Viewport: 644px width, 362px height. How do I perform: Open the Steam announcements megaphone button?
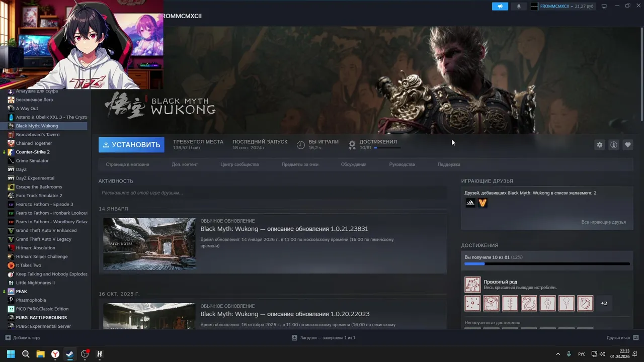pyautogui.click(x=500, y=7)
